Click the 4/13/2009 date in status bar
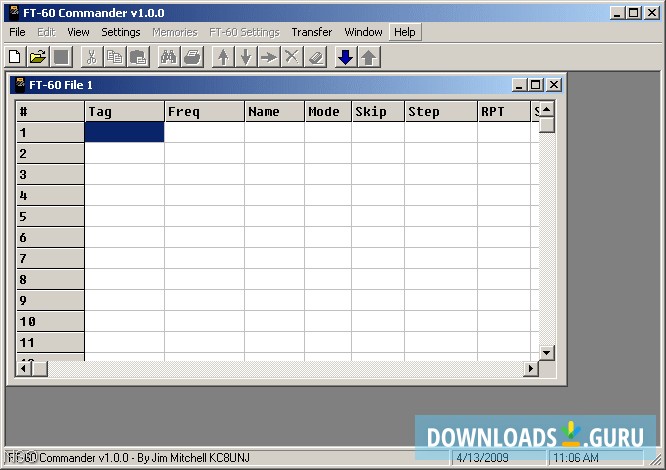The image size is (666, 470). tap(482, 458)
